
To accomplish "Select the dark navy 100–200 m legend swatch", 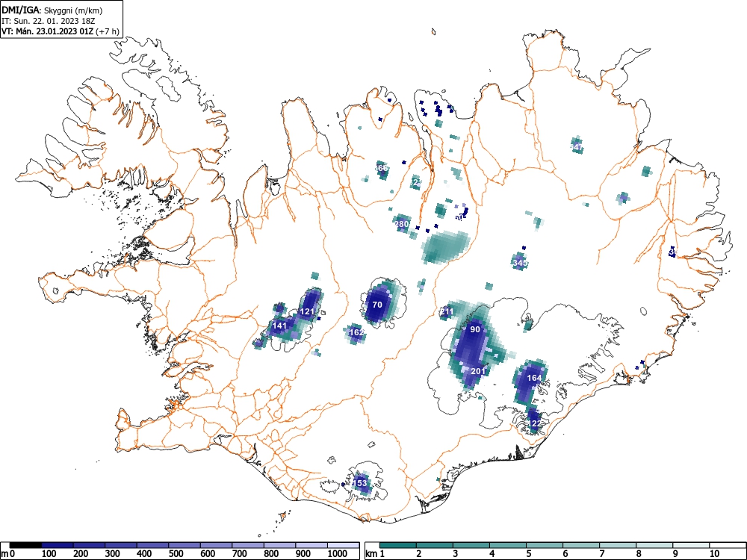I will click(58, 545).
